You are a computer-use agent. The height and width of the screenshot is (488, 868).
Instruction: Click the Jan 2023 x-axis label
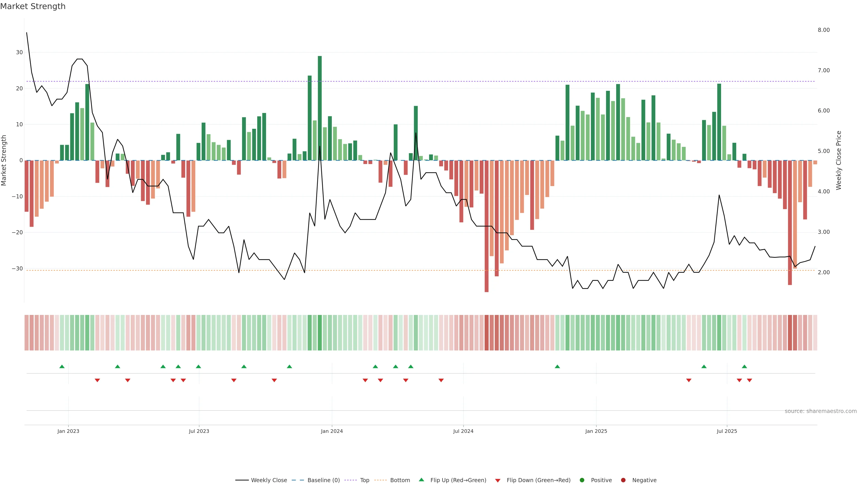(x=68, y=431)
